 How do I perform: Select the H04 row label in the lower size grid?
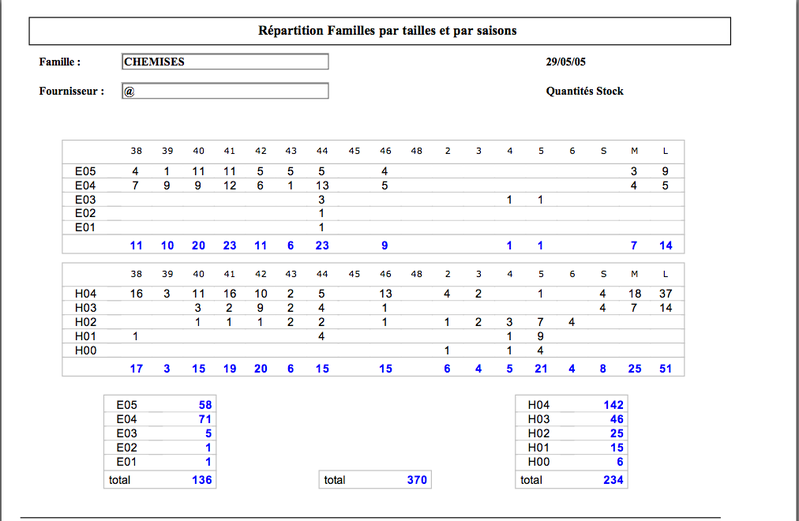pyautogui.click(x=85, y=294)
